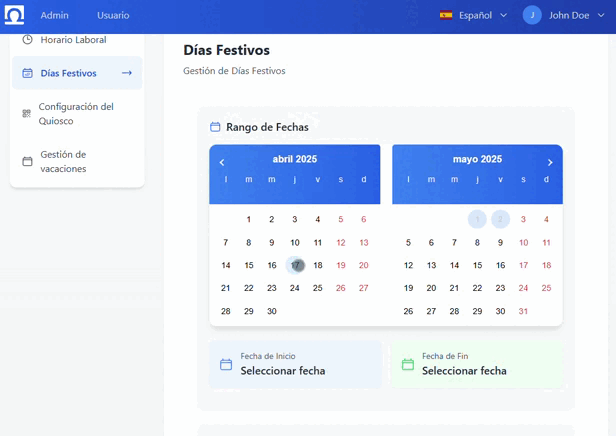The image size is (616, 436).
Task: Go to previous month with left arrow
Action: click(x=222, y=162)
